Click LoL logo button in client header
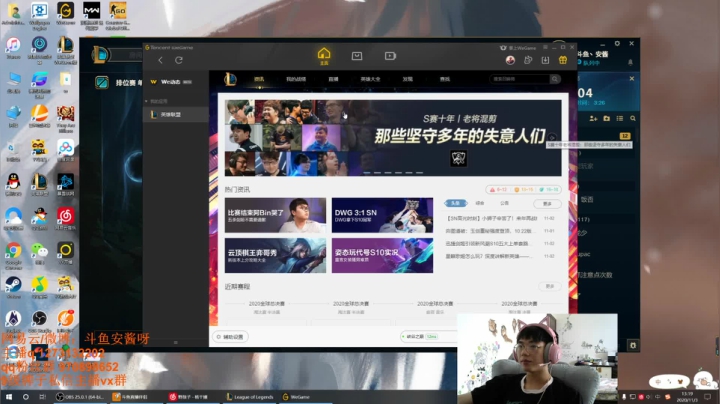The width and height of the screenshot is (720, 404). pos(100,55)
